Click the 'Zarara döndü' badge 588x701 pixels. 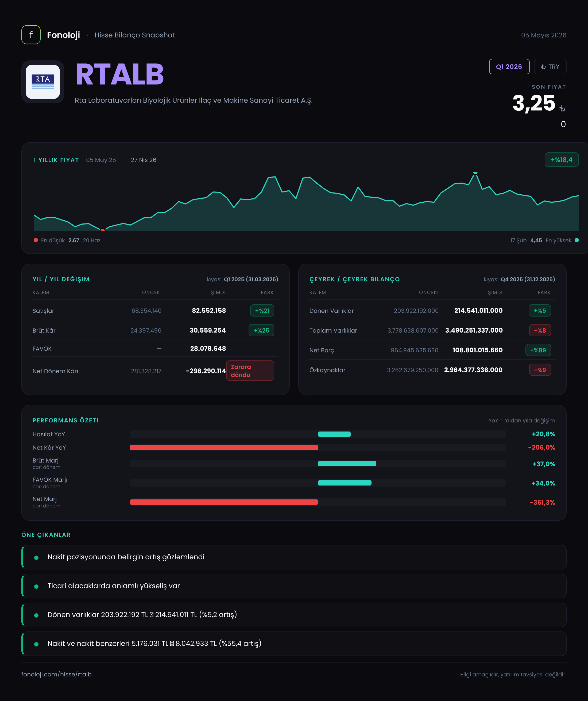[x=250, y=371]
